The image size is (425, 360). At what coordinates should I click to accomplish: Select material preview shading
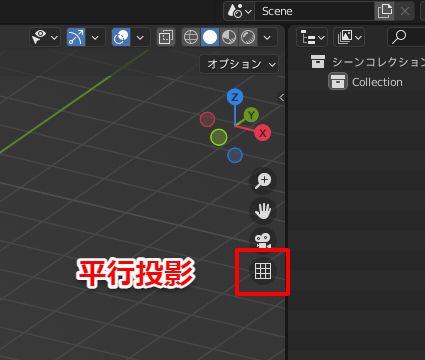coord(229,37)
